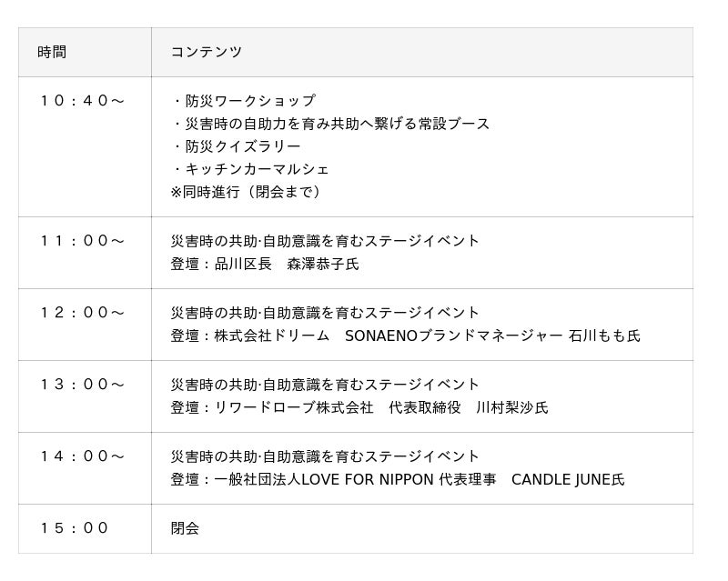Click the SONAENO speaker line for 石川もも氏
The width and height of the screenshot is (728, 581).
pyautogui.click(x=405, y=336)
